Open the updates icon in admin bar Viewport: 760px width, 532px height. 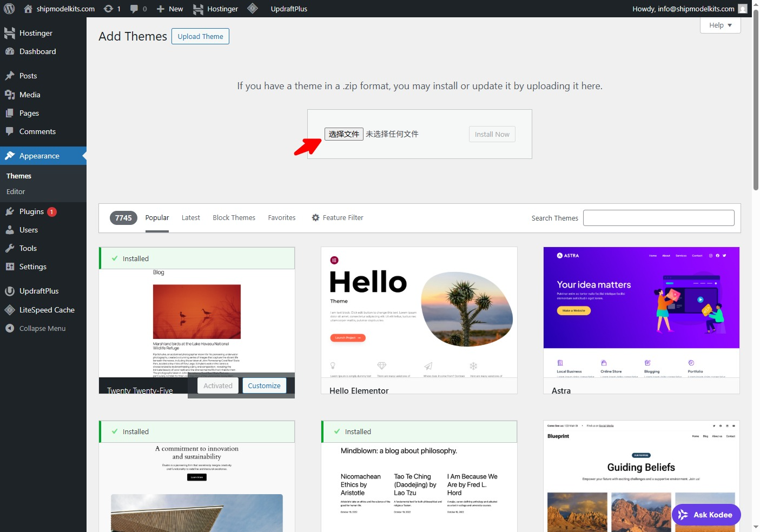pyautogui.click(x=109, y=9)
